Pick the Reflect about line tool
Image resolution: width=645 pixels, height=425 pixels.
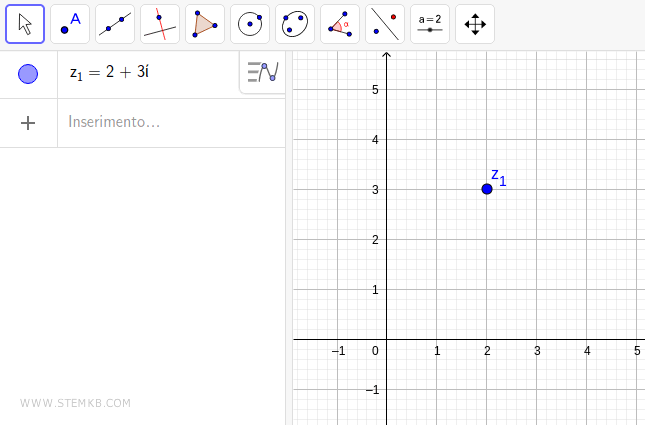click(x=385, y=24)
